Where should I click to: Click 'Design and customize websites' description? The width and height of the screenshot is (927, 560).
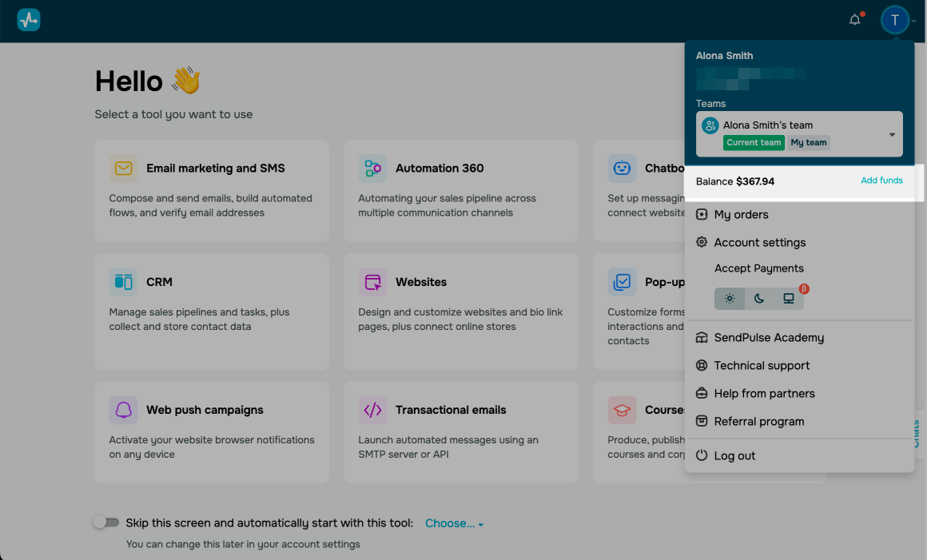(x=460, y=319)
